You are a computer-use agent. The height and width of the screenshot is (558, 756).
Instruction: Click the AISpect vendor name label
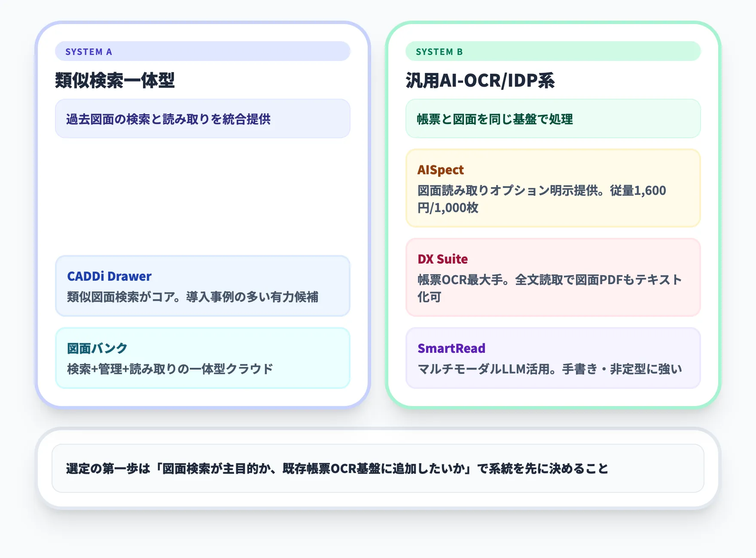point(441,170)
